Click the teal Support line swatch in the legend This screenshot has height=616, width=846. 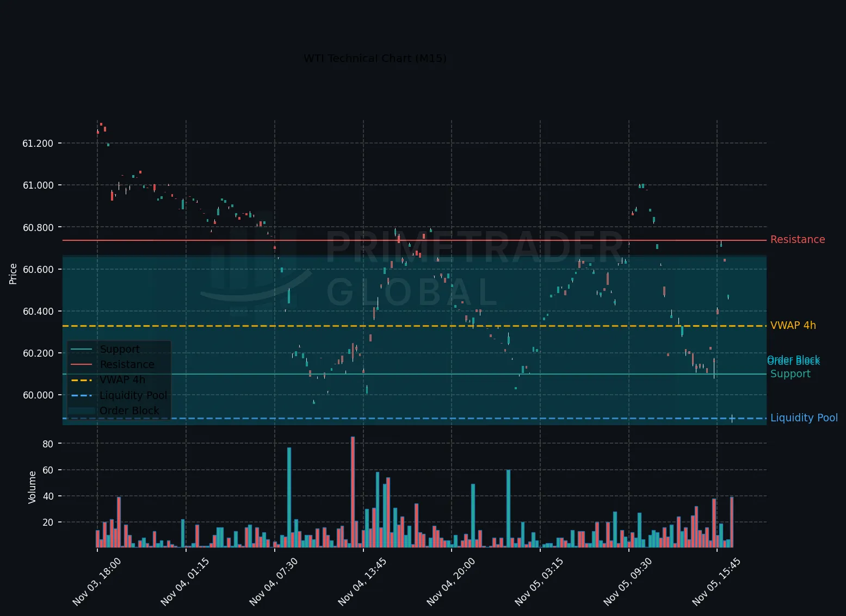click(x=82, y=350)
